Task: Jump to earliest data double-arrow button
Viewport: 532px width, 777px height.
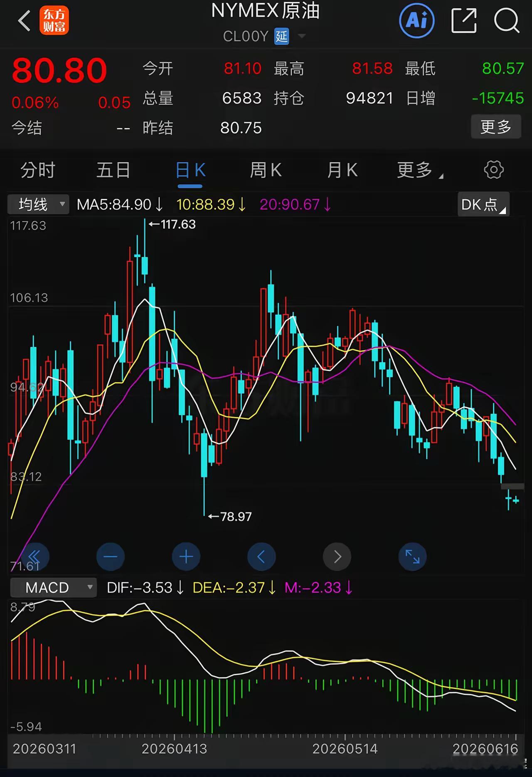Action: [x=34, y=557]
